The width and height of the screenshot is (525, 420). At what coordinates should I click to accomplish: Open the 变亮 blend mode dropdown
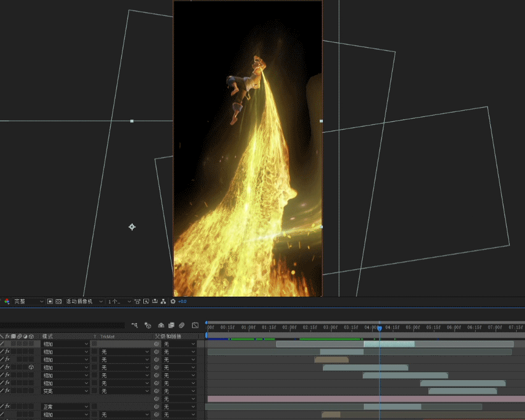point(66,391)
